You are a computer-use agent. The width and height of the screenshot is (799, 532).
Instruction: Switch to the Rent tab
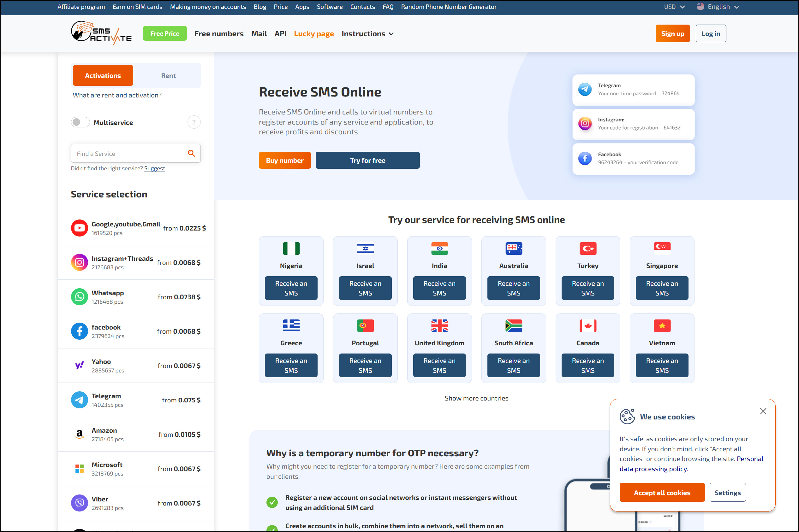[168, 75]
